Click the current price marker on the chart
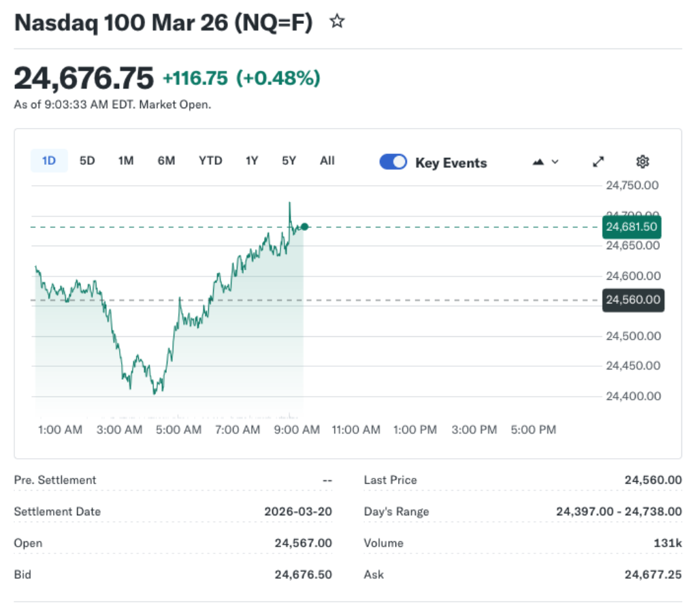 pos(305,227)
